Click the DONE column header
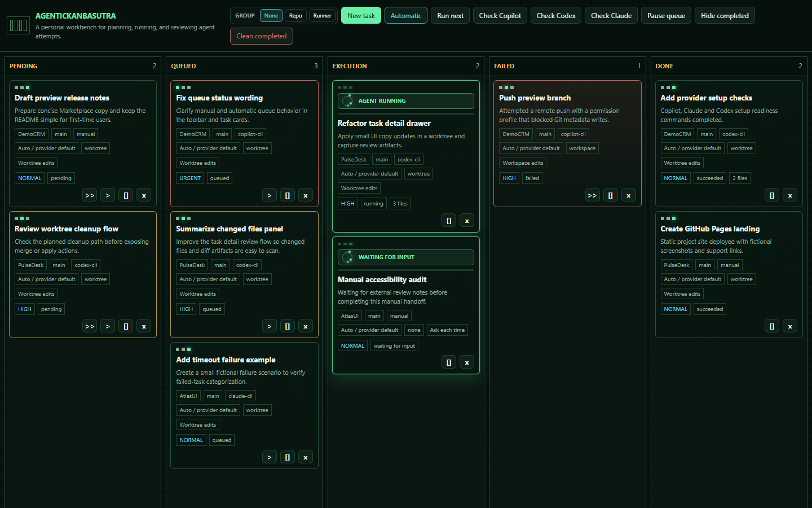The height and width of the screenshot is (508, 812). [x=729, y=66]
